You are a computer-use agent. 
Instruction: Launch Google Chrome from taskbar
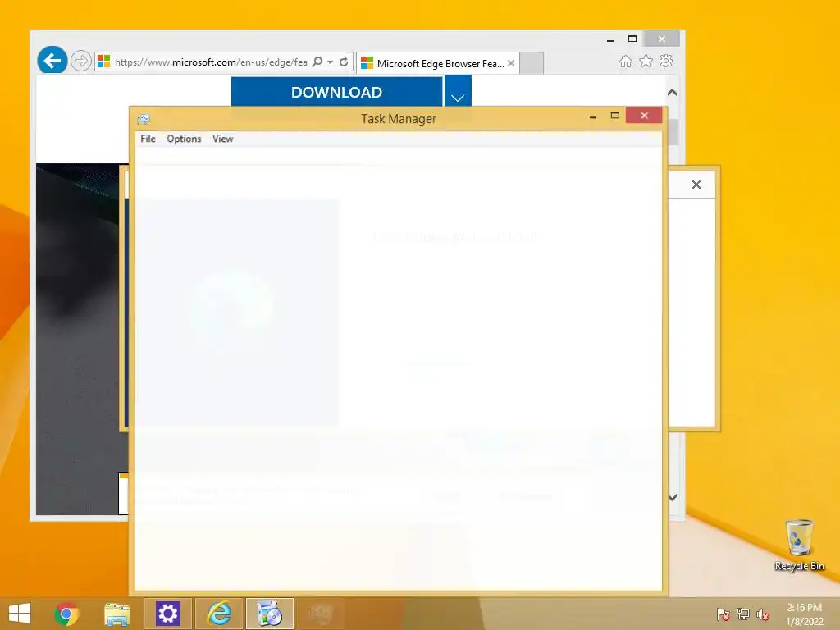pos(66,614)
